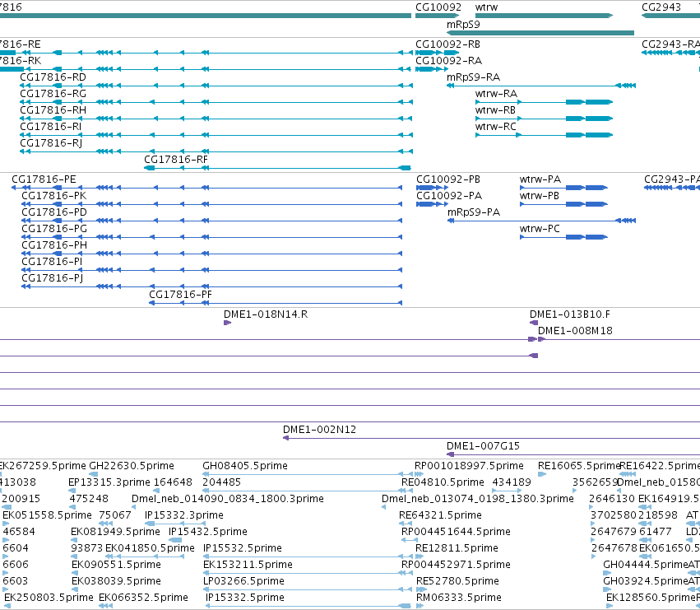Click the EK041850.5prime label

(150, 548)
